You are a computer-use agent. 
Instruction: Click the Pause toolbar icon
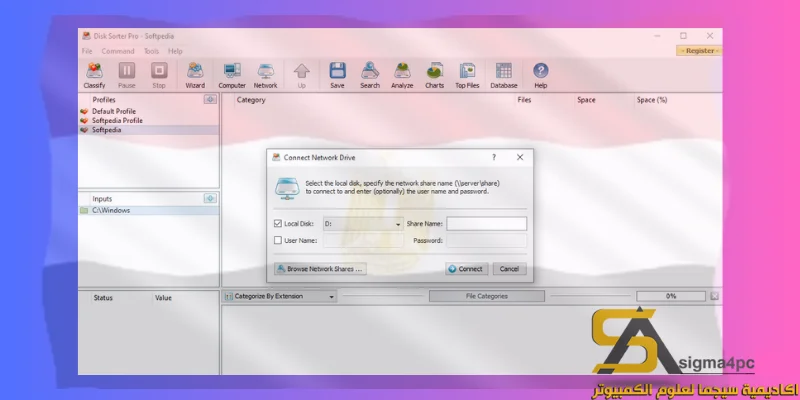pyautogui.click(x=127, y=75)
